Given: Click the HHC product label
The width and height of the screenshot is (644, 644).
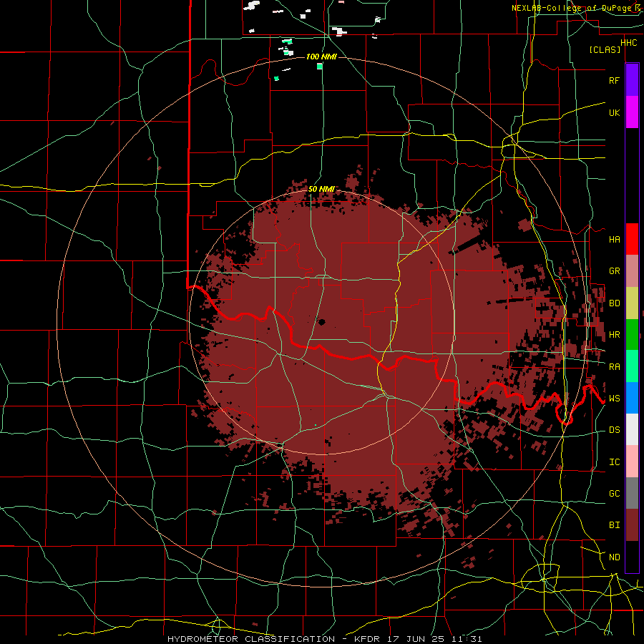Looking at the screenshot, I should point(628,43).
